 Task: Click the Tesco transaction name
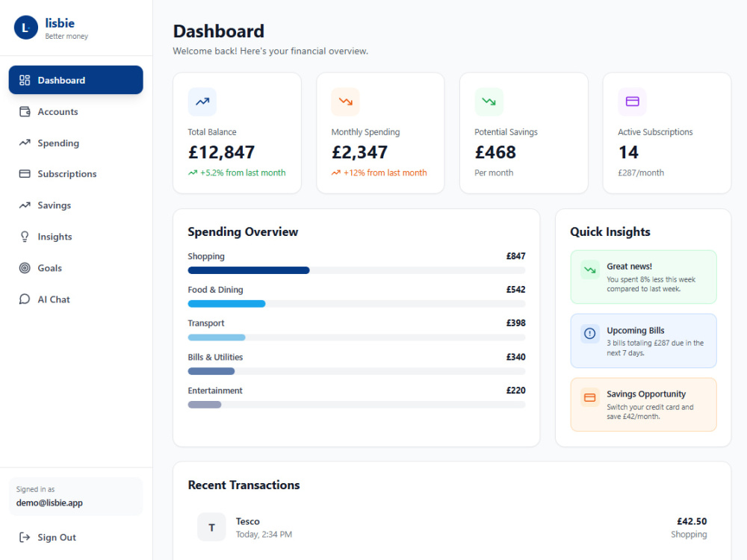tap(248, 521)
